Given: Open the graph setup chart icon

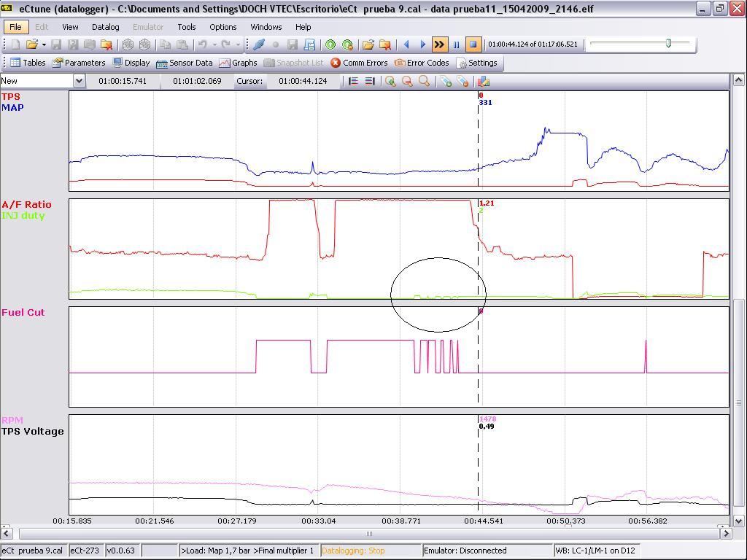Looking at the screenshot, I should click(484, 82).
